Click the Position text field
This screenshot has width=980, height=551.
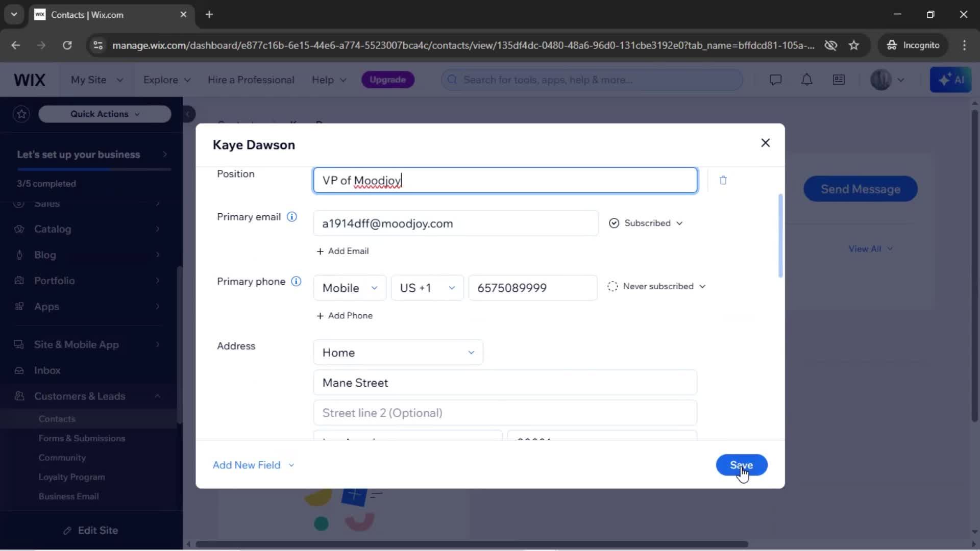505,181
